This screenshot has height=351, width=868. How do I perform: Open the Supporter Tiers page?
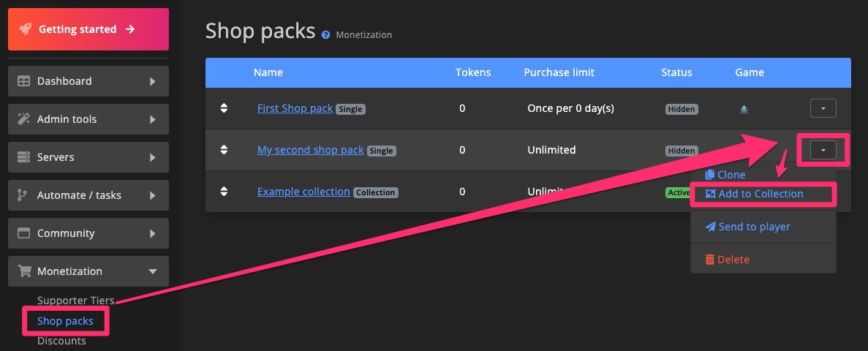click(x=76, y=301)
